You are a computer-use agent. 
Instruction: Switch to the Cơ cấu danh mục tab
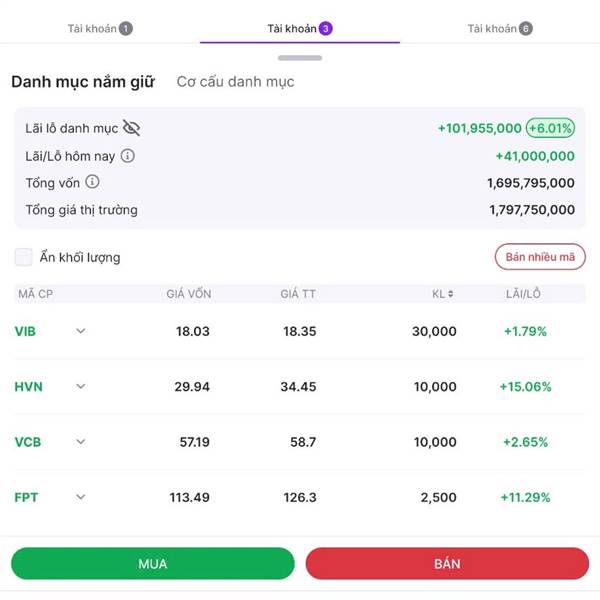click(x=235, y=82)
